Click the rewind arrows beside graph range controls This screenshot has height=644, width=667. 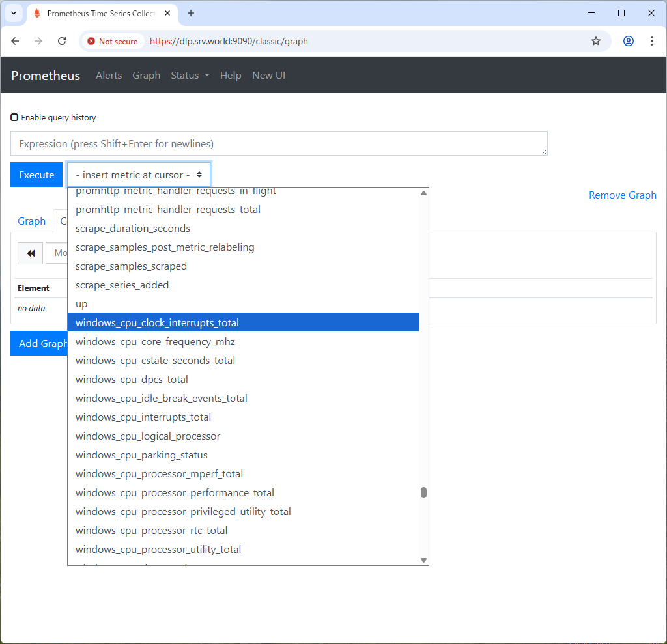[x=30, y=253]
